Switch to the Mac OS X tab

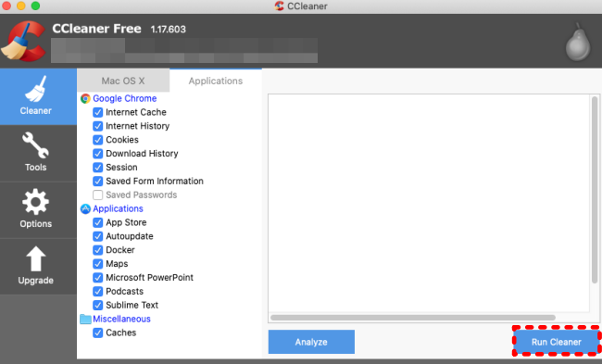point(123,81)
